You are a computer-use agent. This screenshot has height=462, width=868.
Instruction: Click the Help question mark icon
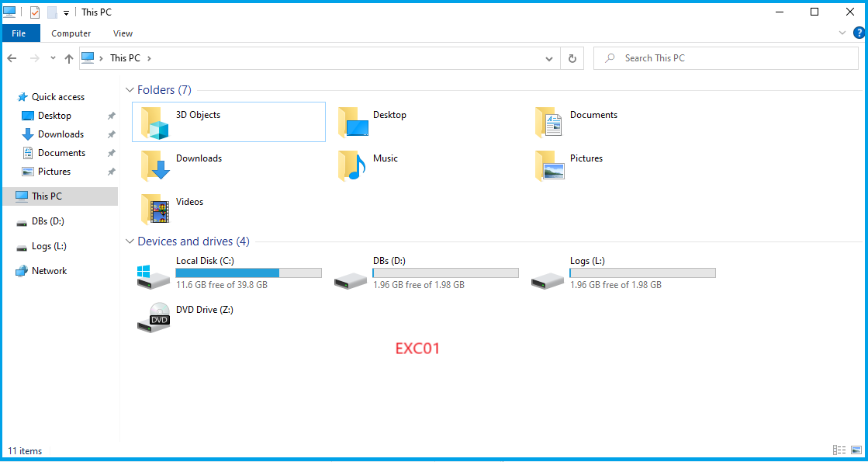click(859, 33)
